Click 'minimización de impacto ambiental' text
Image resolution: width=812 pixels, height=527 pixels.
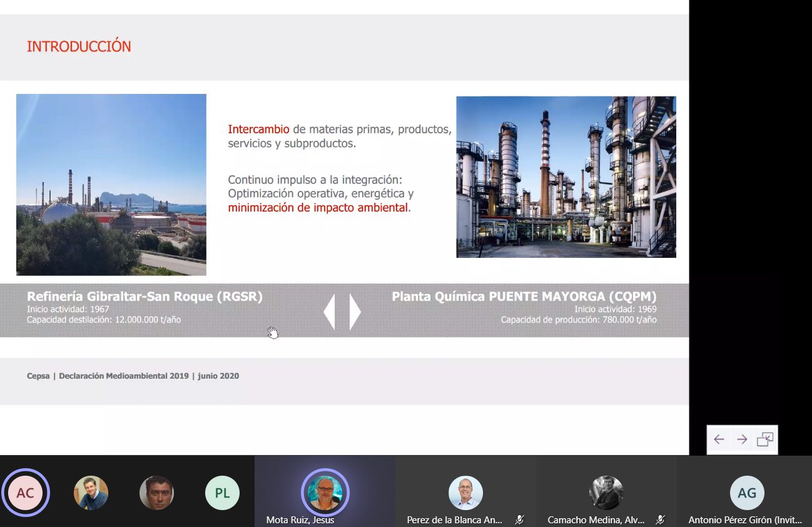[x=318, y=207]
